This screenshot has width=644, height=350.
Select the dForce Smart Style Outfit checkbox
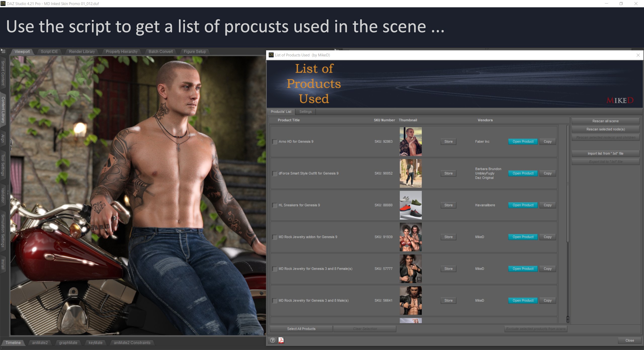click(x=274, y=173)
